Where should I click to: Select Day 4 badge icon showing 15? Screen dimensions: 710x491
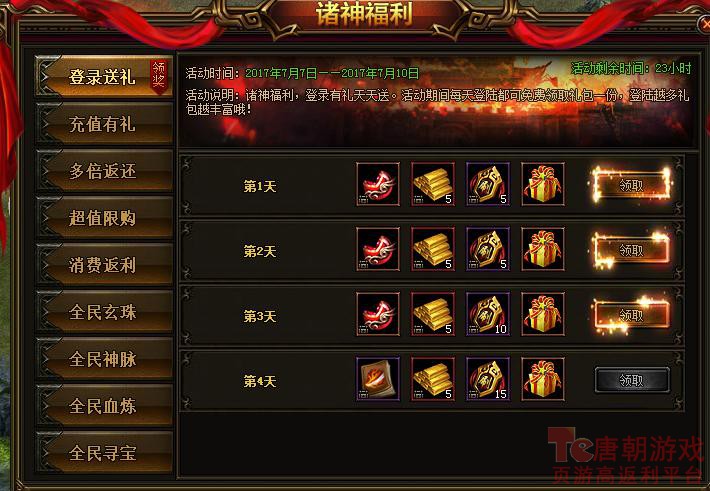point(488,379)
